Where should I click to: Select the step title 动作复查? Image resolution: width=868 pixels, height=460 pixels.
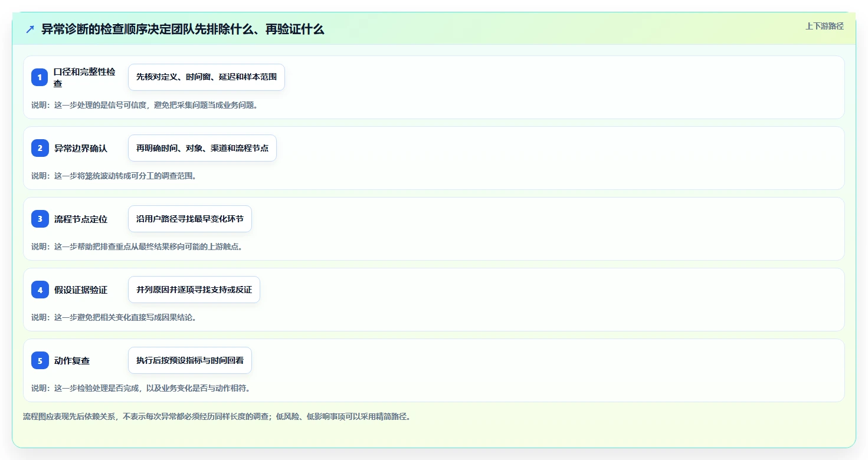72,360
